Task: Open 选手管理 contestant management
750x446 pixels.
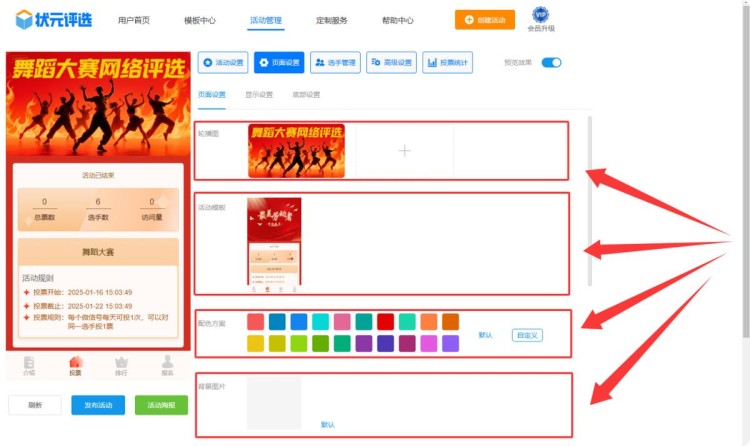Action: 335,62
